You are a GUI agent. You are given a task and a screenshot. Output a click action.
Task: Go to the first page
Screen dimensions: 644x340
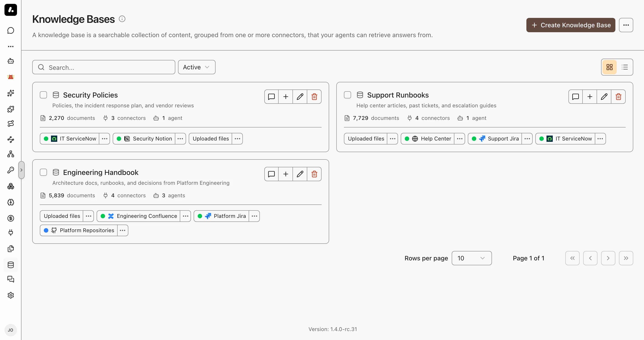pos(572,258)
